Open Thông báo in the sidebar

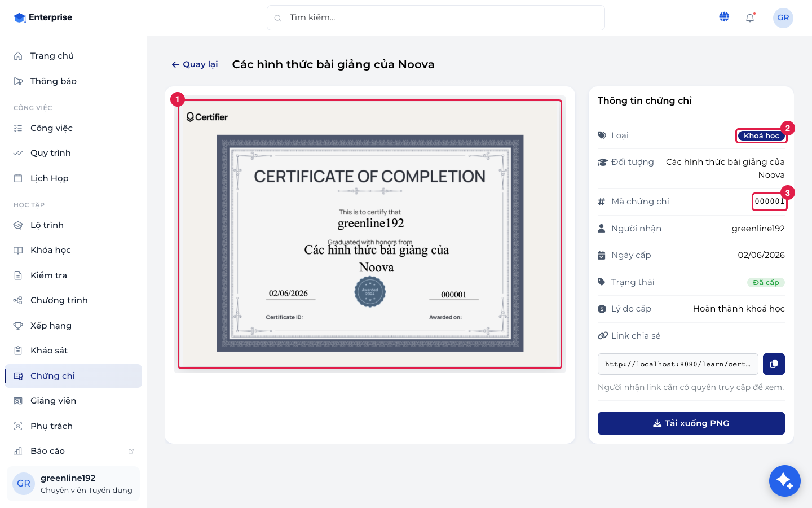click(73, 81)
